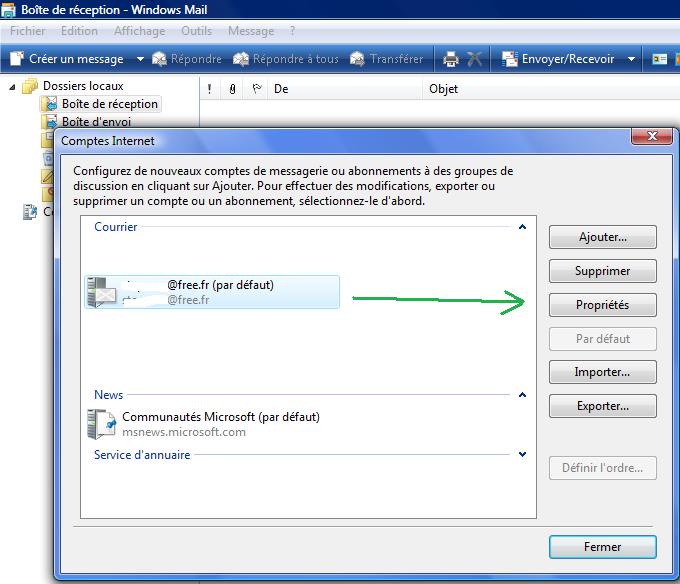Open the Outils menu
This screenshot has width=680, height=584.
[x=196, y=31]
